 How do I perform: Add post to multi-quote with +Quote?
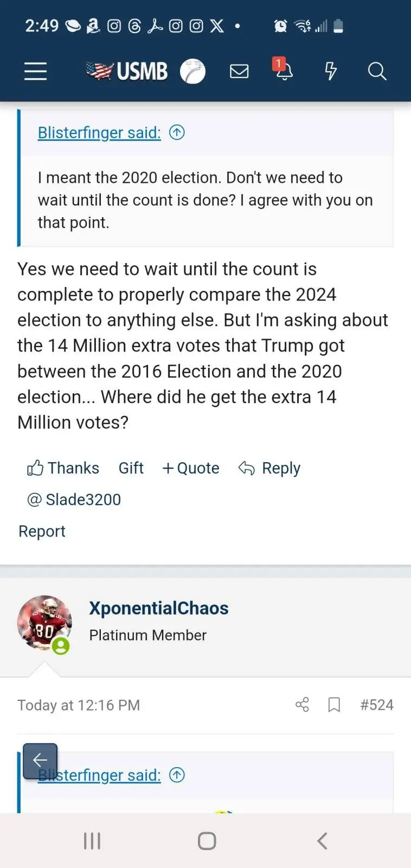pos(191,468)
